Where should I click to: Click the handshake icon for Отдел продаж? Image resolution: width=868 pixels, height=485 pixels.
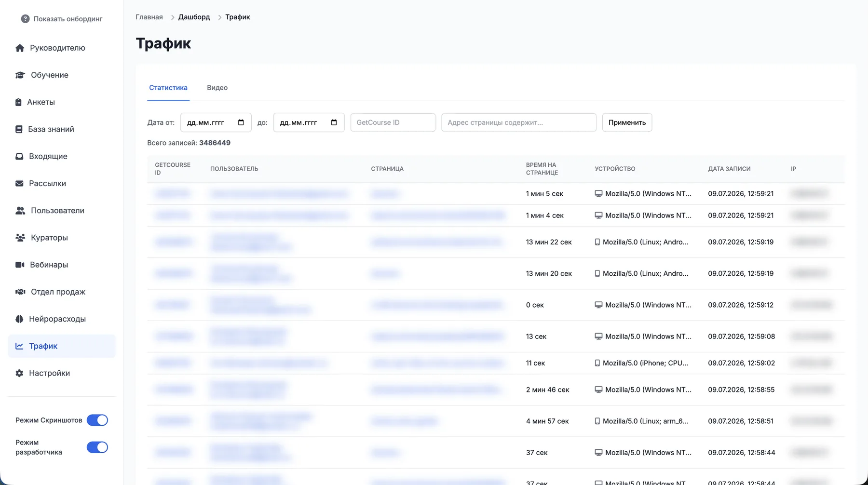tap(20, 292)
